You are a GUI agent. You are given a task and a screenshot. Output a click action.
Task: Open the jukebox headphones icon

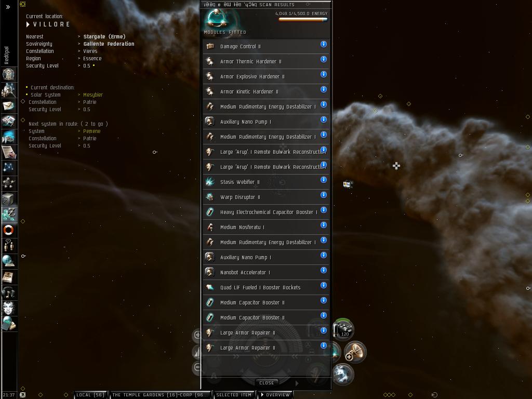[8, 292]
